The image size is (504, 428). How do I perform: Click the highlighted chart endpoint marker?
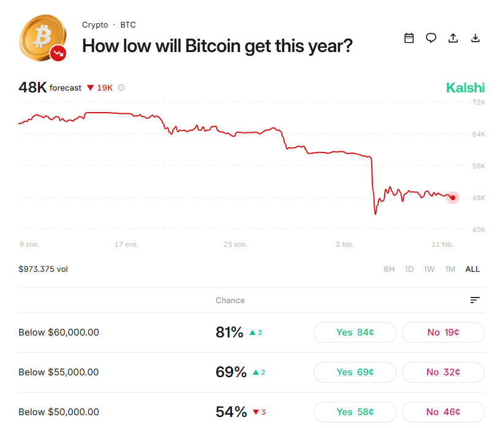point(453,198)
